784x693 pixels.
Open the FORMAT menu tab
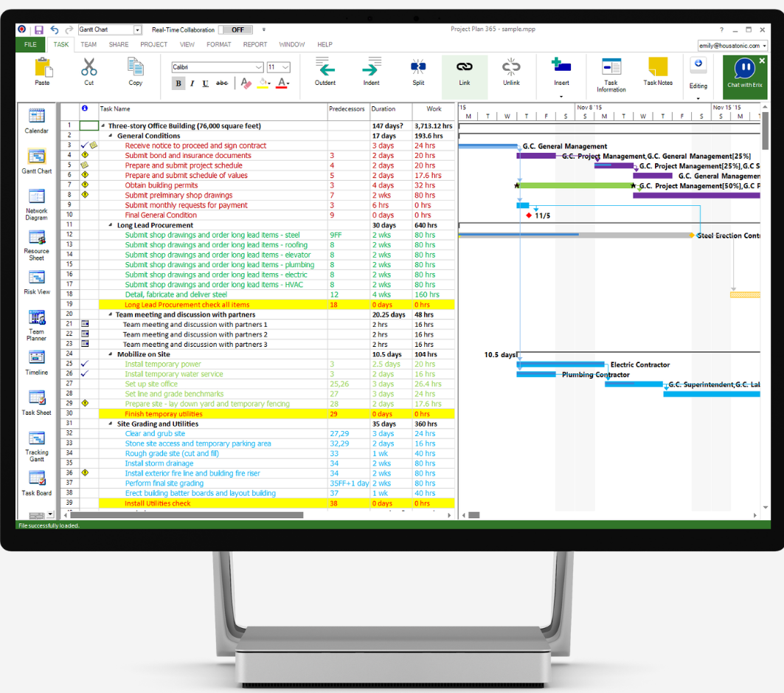point(218,44)
